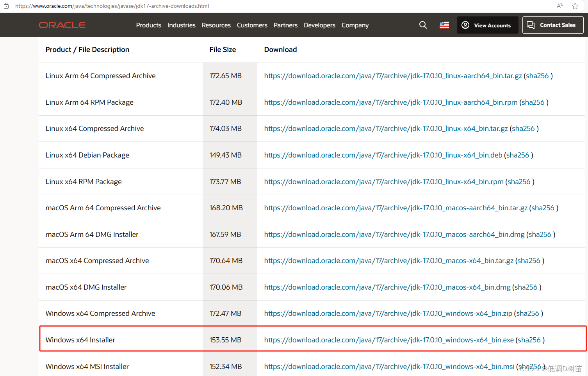Download jdk-17.0.10_windows-x64_bin.exe link
Image resolution: width=588 pixels, height=376 pixels.
tap(389, 340)
